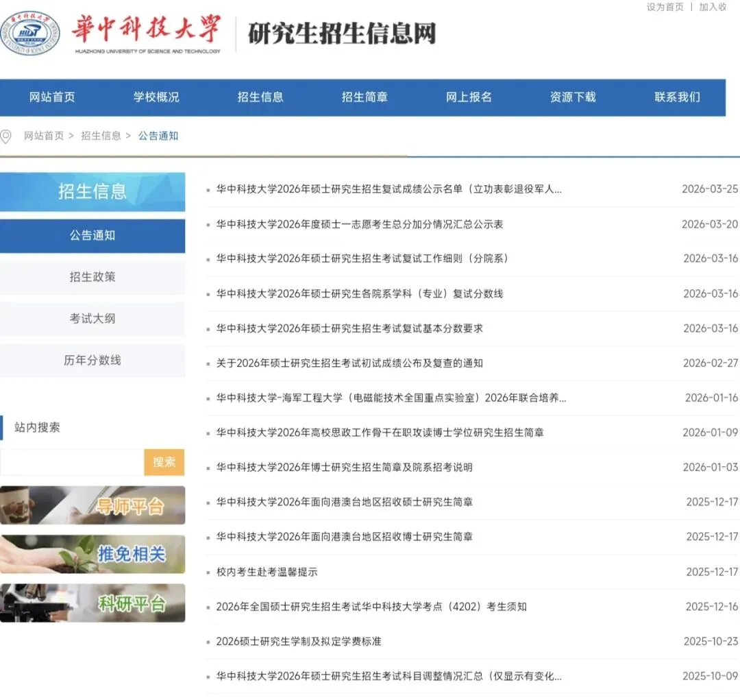Select 考试大纲 in the left sidebar
The image size is (740, 700).
pyautogui.click(x=92, y=319)
